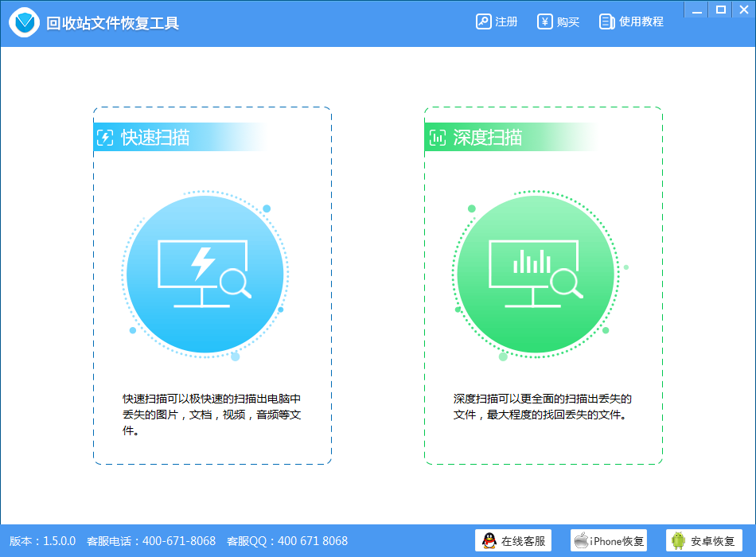Click the lightning badge beside 快速扫描 header
Screen dimensions: 756x557
[x=104, y=136]
